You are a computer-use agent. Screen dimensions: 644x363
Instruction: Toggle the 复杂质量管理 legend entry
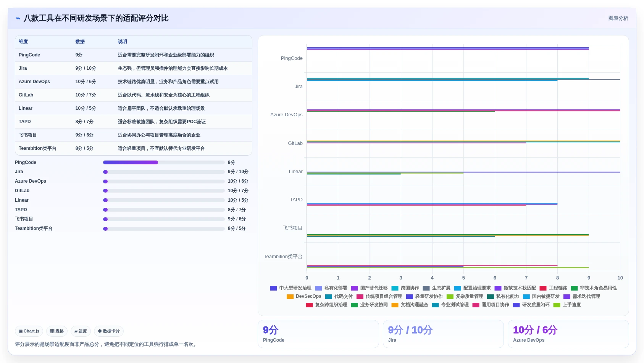[x=465, y=297]
